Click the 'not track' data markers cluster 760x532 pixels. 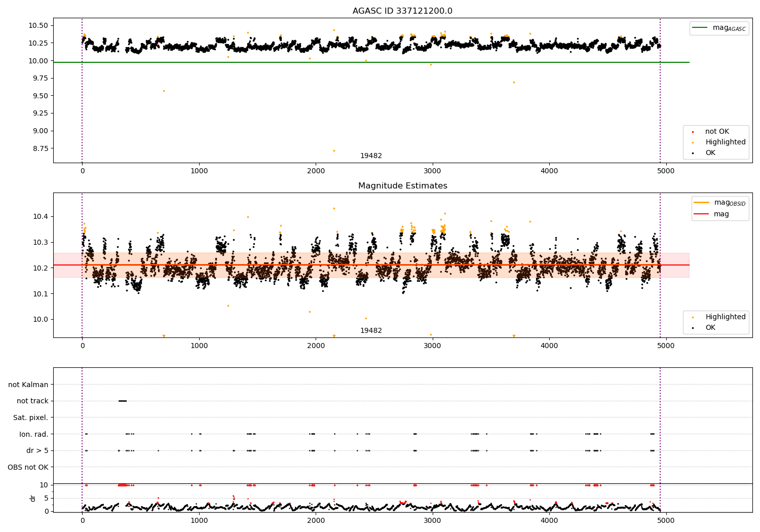click(x=122, y=401)
